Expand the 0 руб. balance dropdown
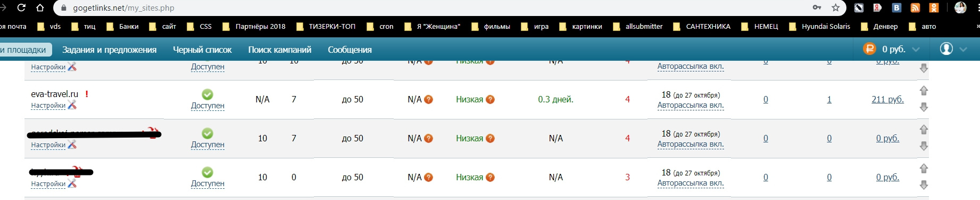 [916, 49]
